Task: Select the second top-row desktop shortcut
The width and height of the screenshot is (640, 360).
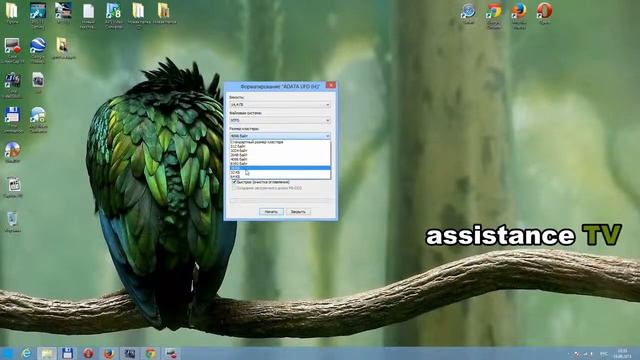Action: (x=38, y=15)
